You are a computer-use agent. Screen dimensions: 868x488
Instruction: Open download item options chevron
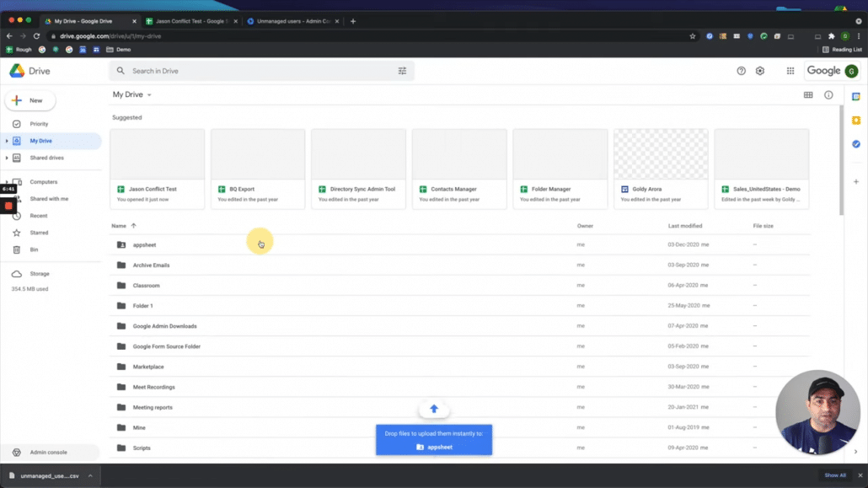click(90, 476)
